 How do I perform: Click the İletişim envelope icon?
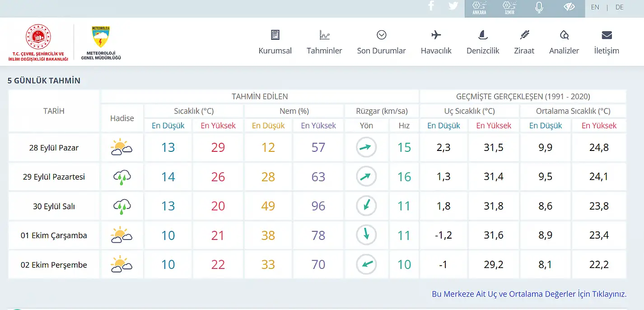607,36
